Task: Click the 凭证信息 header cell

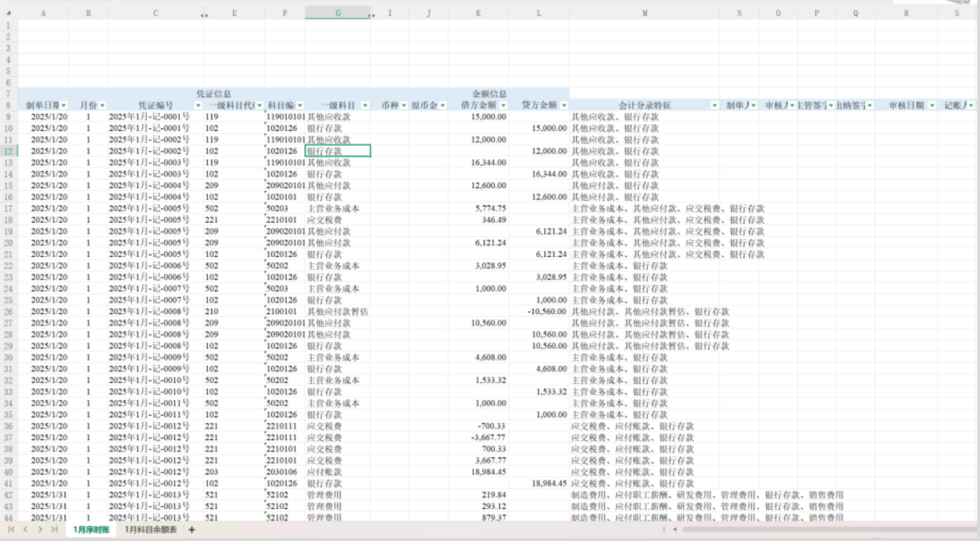Action: click(x=214, y=94)
